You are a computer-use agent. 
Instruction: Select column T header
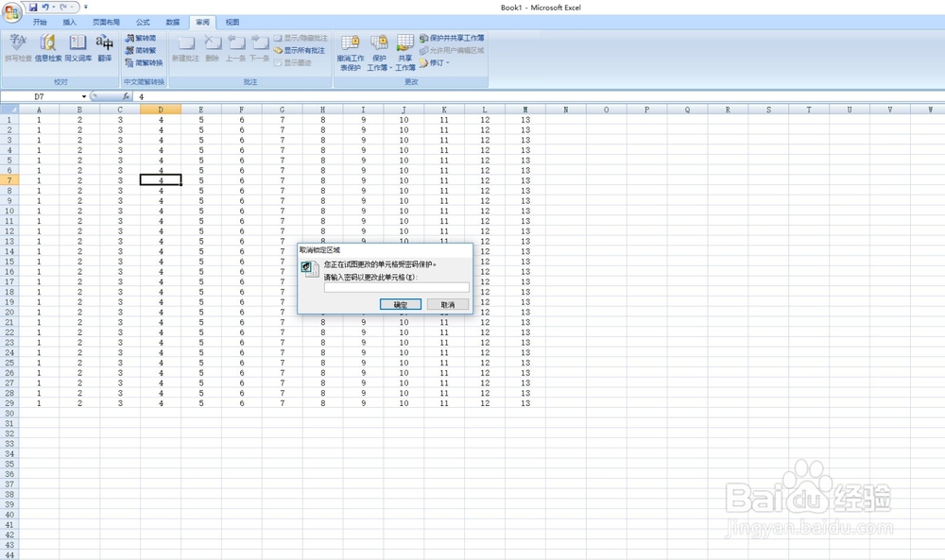(x=809, y=110)
